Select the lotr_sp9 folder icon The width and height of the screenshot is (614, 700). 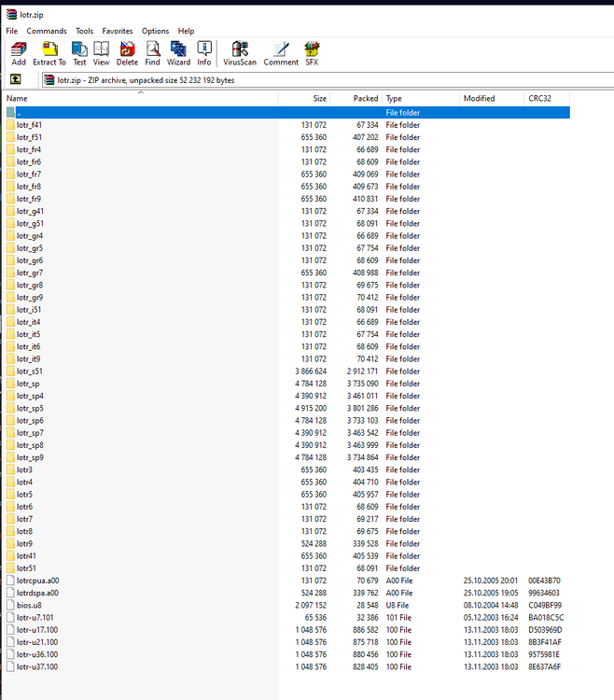tap(10, 457)
